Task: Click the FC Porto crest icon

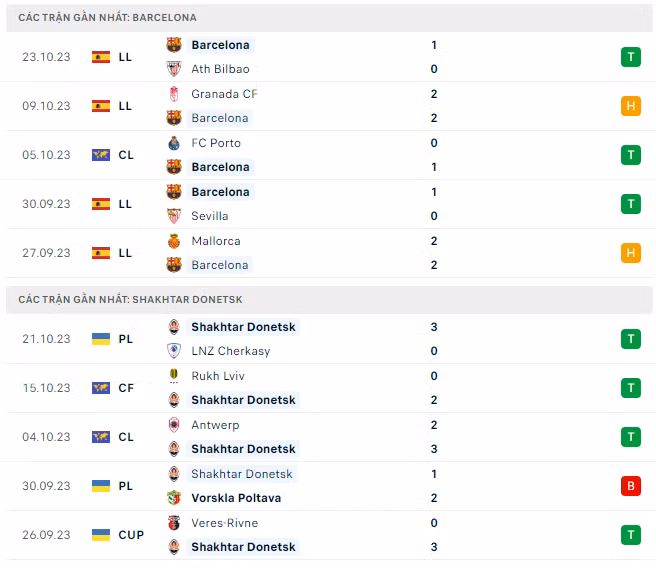Action: pos(174,143)
